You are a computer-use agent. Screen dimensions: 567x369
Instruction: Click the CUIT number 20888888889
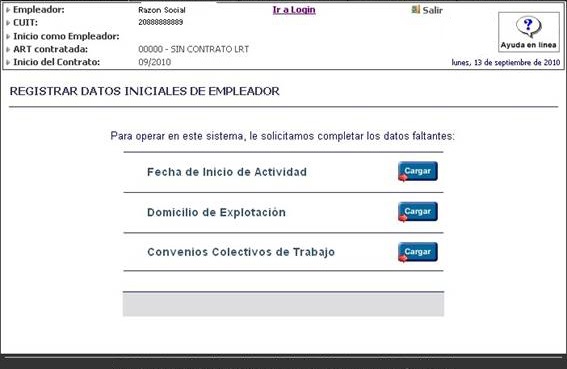pos(161,22)
